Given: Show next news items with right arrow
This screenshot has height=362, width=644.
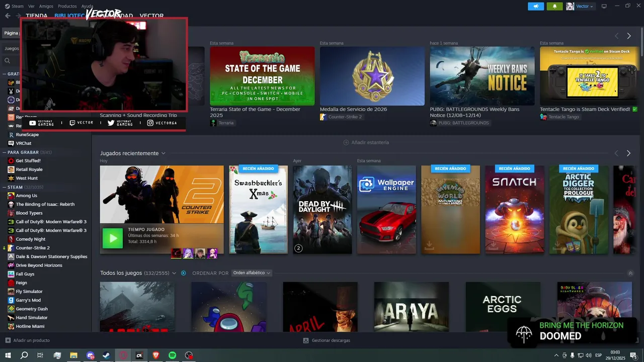Looking at the screenshot, I should (629, 36).
